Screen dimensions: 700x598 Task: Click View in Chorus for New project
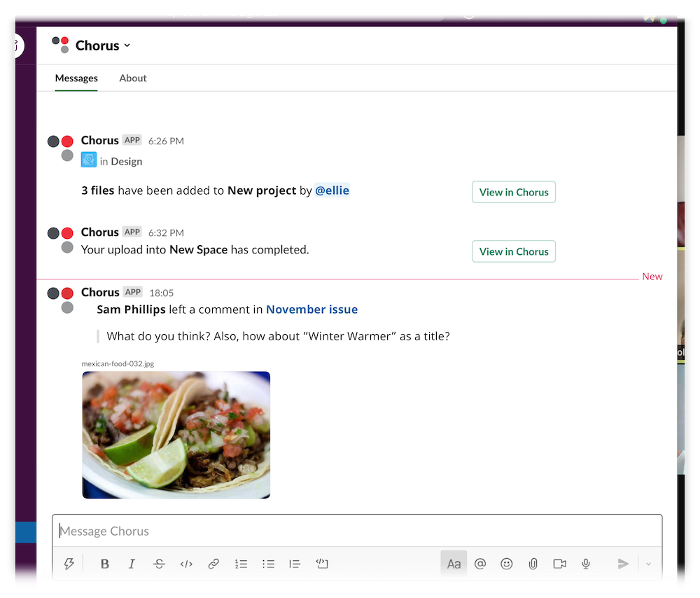pyautogui.click(x=514, y=192)
